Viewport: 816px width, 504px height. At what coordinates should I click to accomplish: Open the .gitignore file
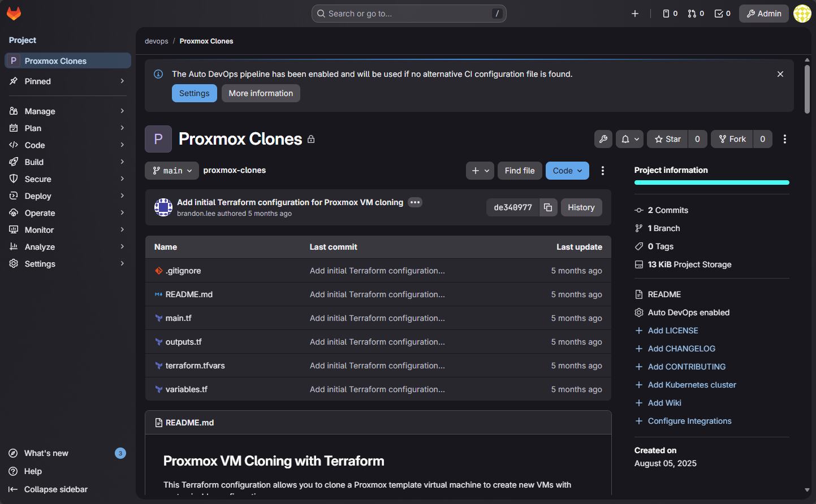click(x=183, y=271)
